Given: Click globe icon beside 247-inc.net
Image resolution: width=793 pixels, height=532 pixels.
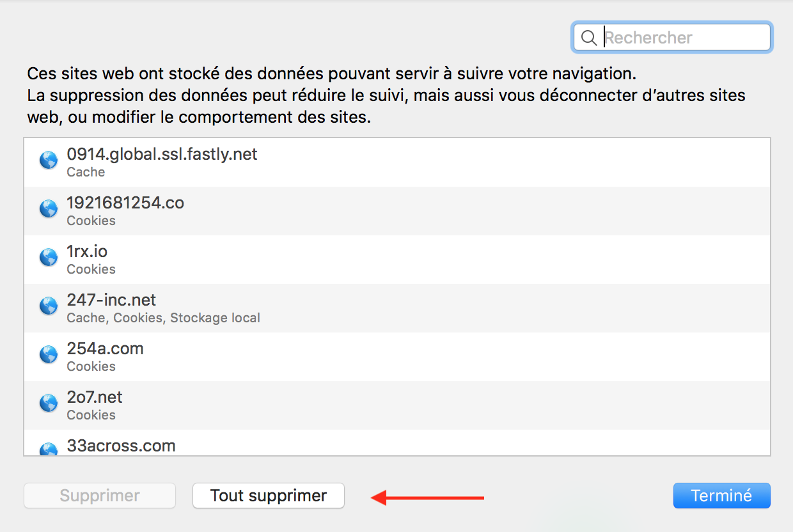Looking at the screenshot, I should tap(49, 306).
